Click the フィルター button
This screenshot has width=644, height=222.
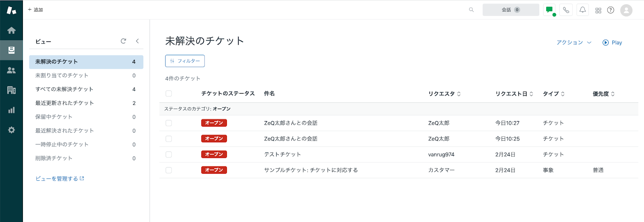click(185, 61)
